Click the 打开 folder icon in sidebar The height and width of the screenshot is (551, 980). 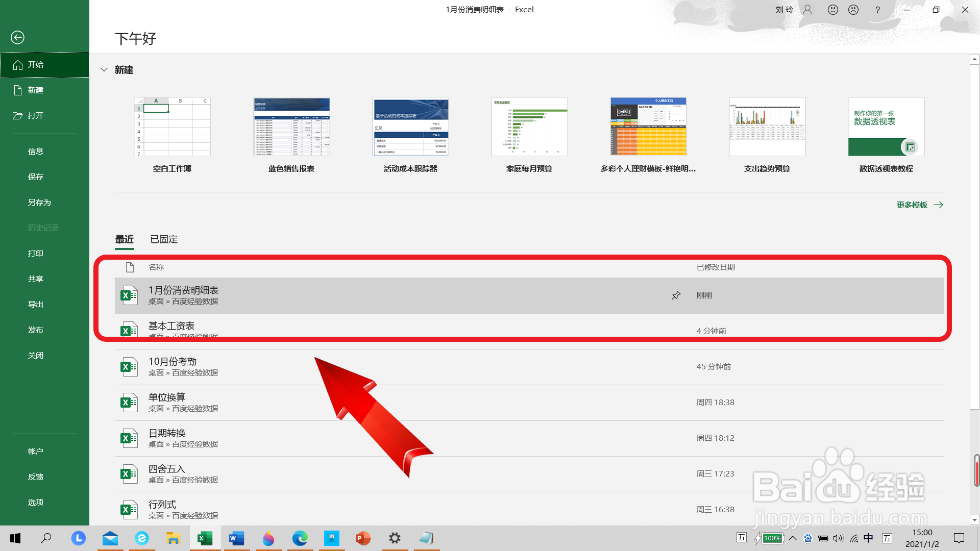18,116
